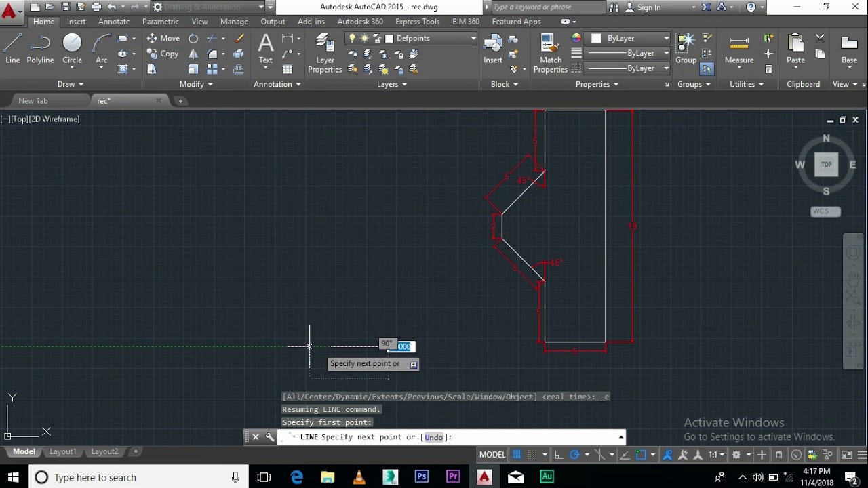
Task: Click the Insert block tool
Action: [x=493, y=49]
